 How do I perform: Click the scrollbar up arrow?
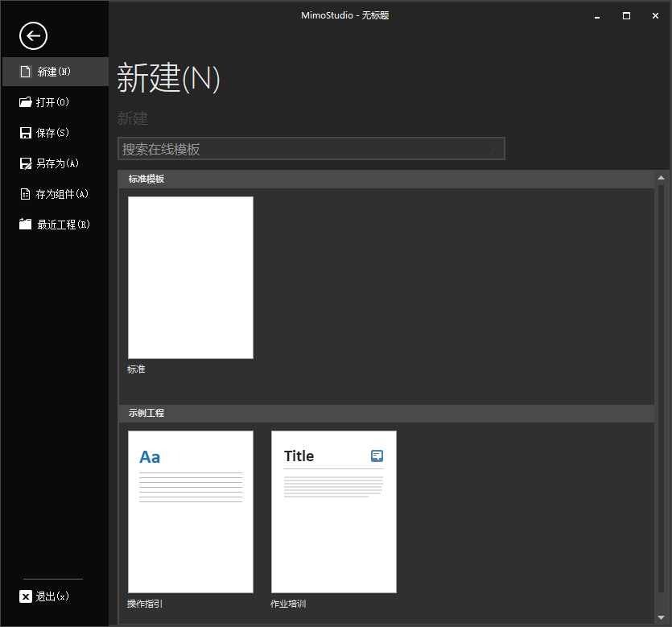662,177
